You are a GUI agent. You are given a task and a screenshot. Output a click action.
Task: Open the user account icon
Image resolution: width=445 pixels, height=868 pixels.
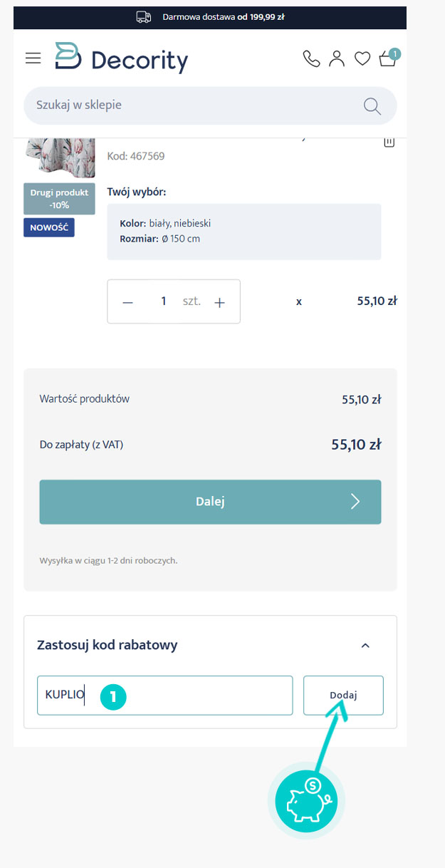click(x=337, y=58)
